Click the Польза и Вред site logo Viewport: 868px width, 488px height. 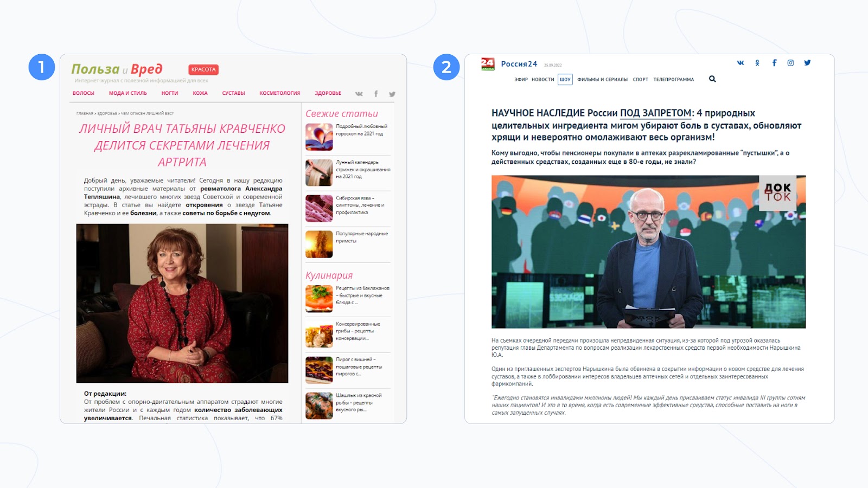point(117,69)
